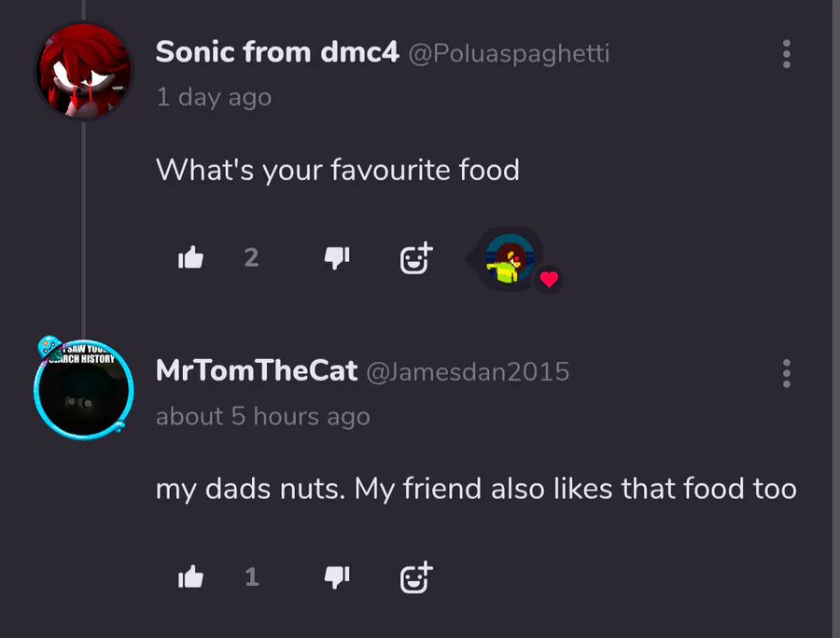Viewport: 840px width, 638px height.
Task: Click the like count 2
Action: point(251,258)
